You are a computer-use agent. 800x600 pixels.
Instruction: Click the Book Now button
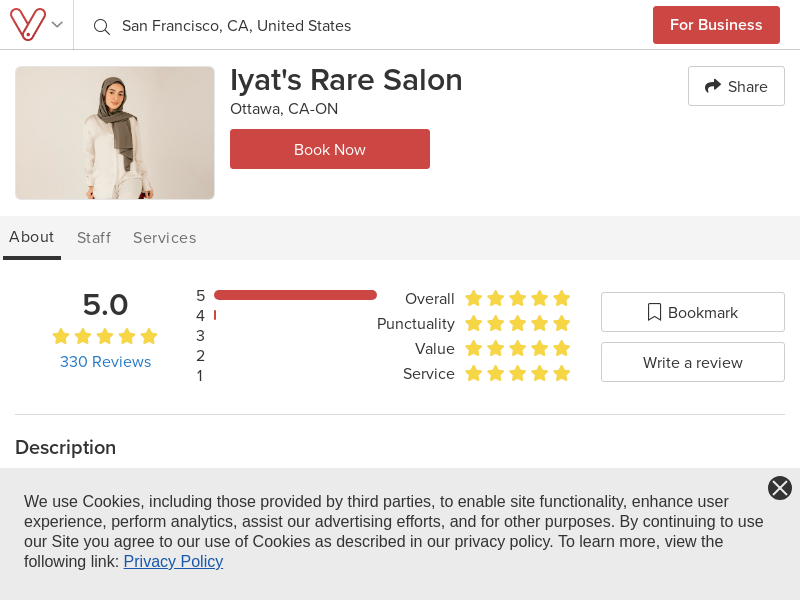(330, 149)
